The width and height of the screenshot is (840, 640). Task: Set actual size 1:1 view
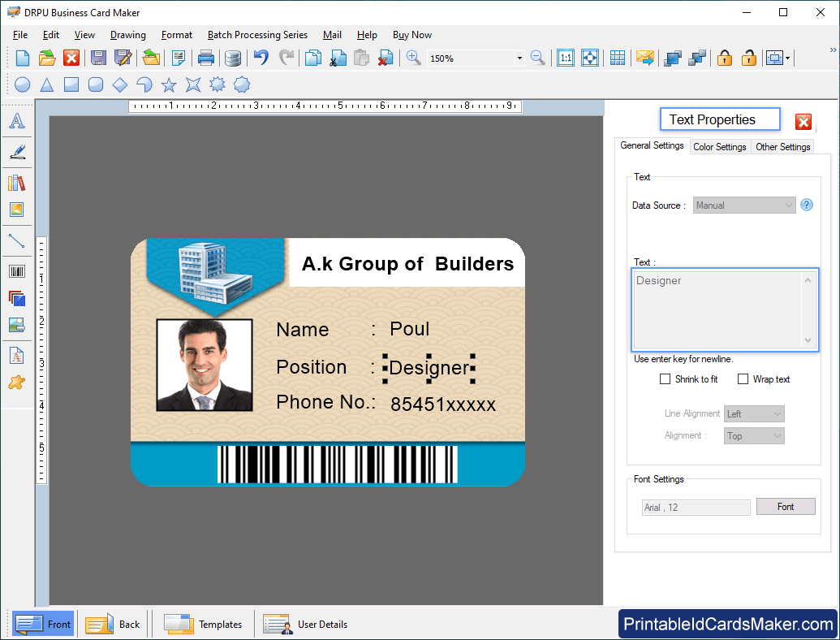pyautogui.click(x=565, y=58)
